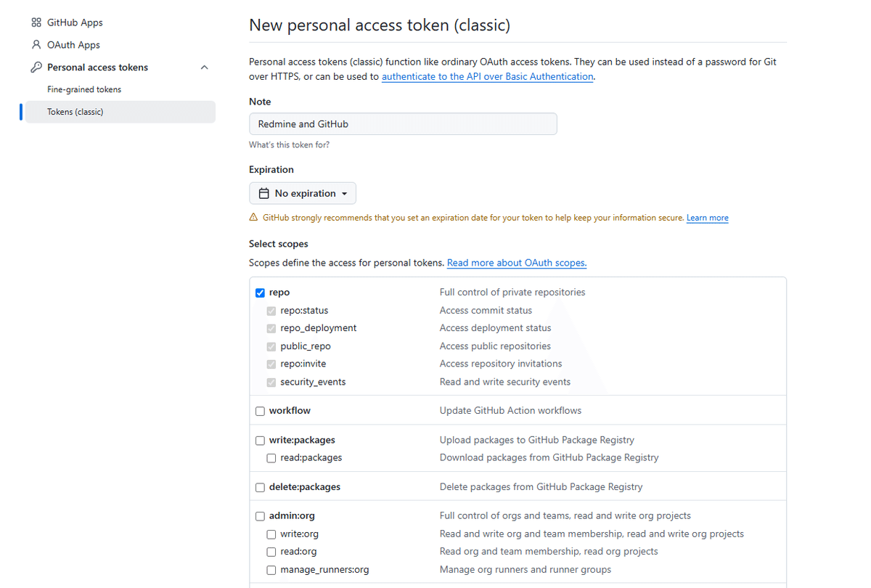Enable the delete:packages scope

(260, 487)
